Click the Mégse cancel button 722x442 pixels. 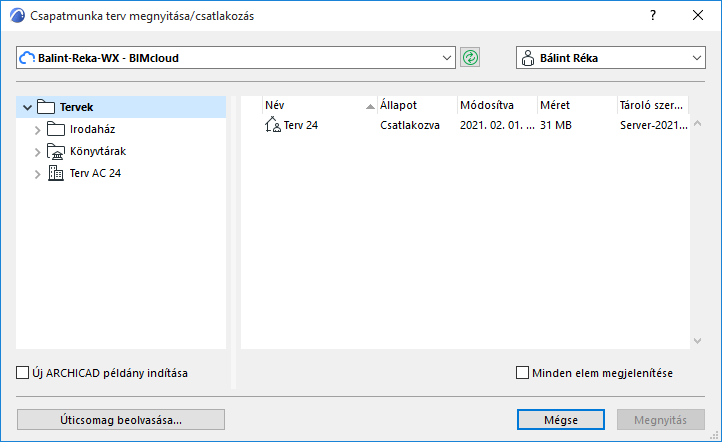[x=560, y=420]
